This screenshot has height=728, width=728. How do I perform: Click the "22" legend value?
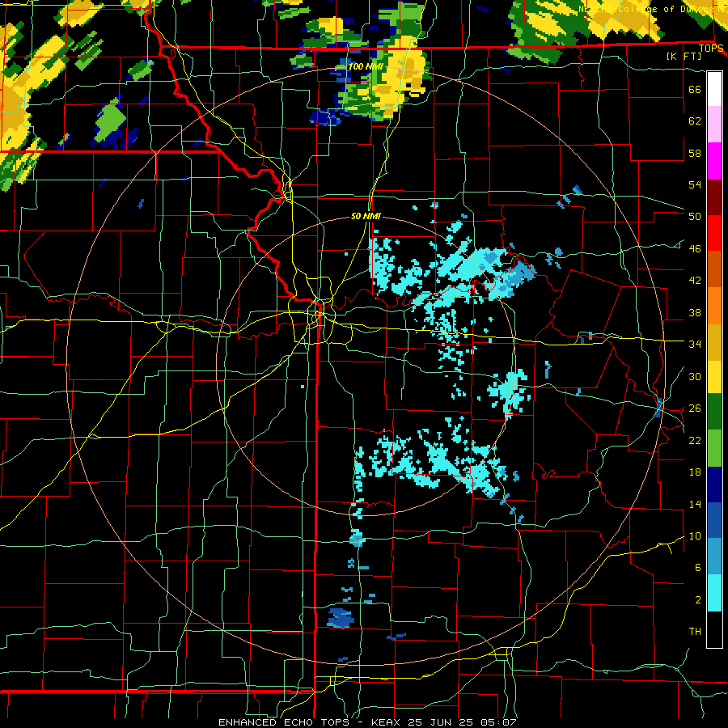point(695,440)
